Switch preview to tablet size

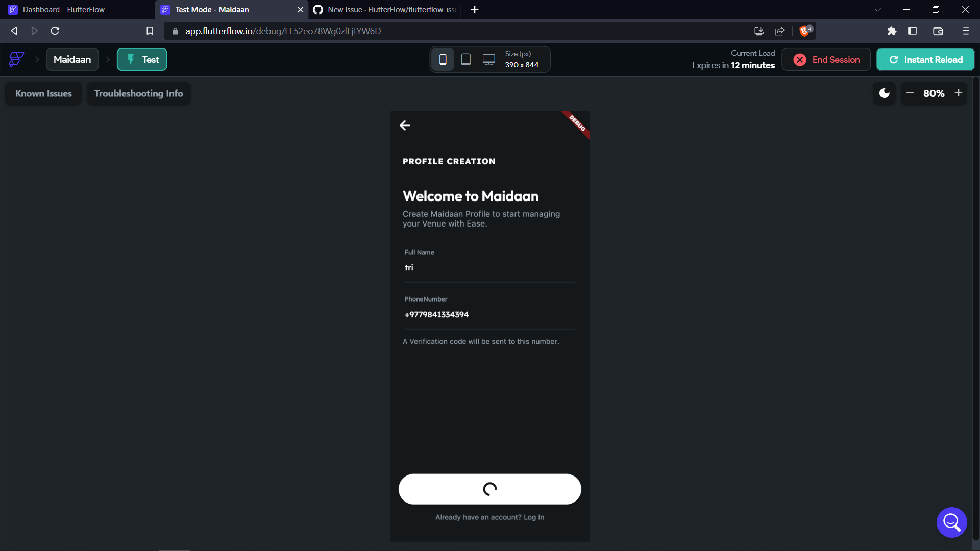tap(466, 59)
